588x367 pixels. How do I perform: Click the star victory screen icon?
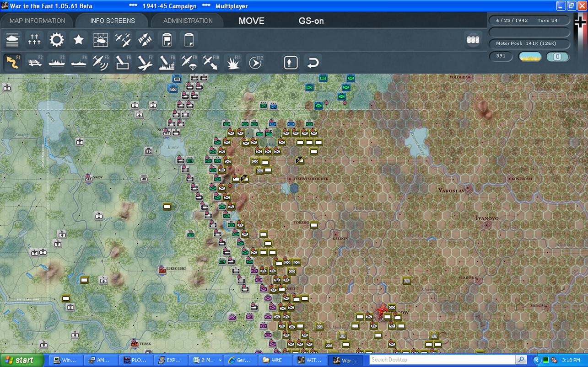(x=78, y=40)
